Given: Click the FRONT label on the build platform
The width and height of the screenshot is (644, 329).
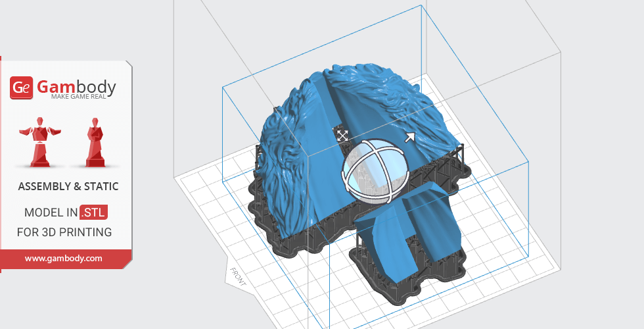Looking at the screenshot, I should [237, 277].
